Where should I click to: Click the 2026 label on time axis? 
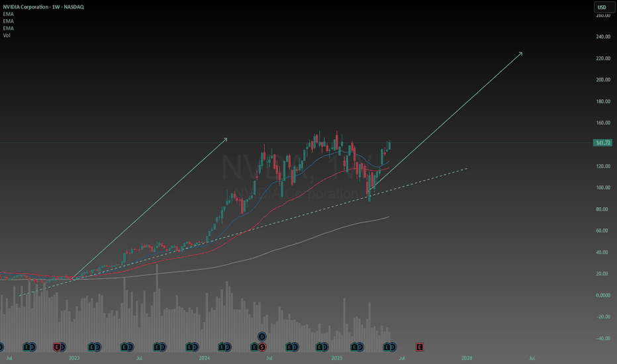tap(467, 358)
